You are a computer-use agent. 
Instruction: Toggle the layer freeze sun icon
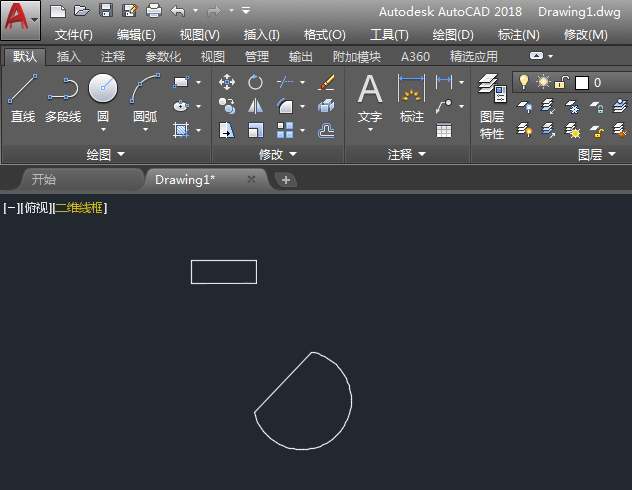click(542, 82)
